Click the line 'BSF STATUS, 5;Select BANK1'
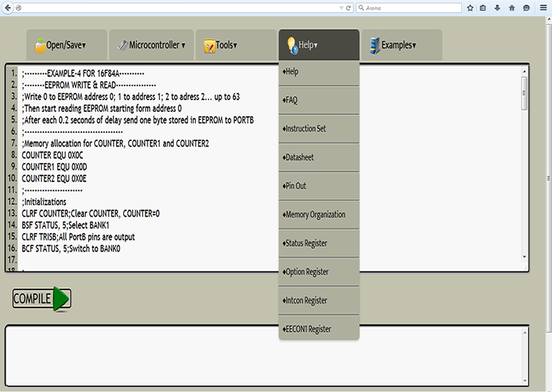Image resolution: width=552 pixels, height=392 pixels. point(65,225)
